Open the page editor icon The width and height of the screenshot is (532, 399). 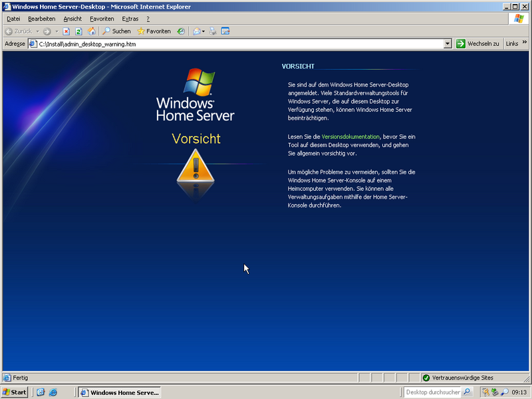[226, 31]
